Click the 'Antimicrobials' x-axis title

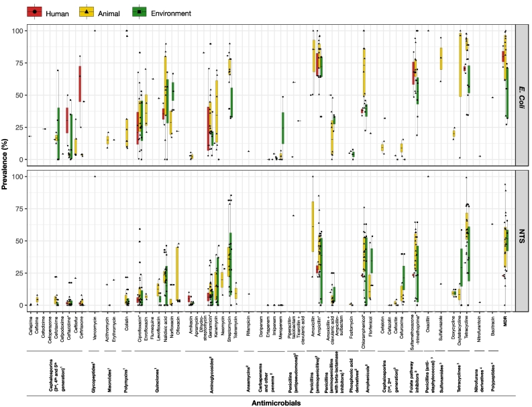[276, 403]
